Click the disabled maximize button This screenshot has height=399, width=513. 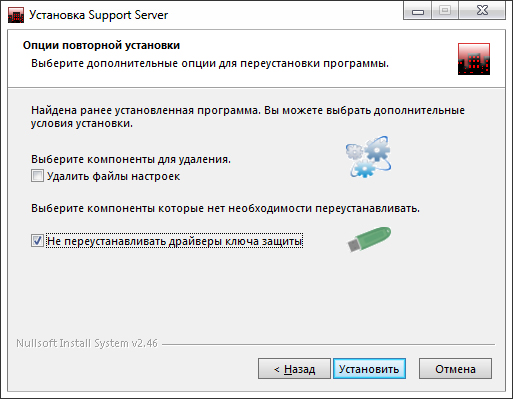tap(445, 11)
